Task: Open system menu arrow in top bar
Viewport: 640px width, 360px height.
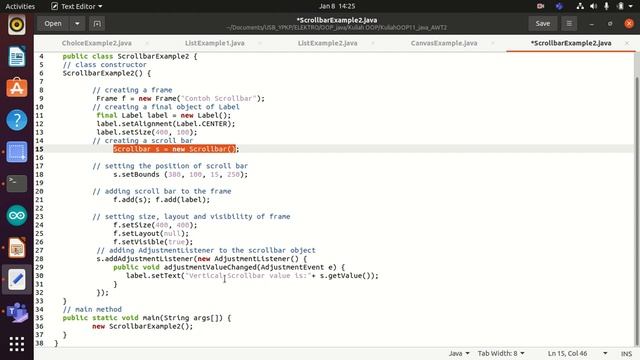Action: point(631,6)
